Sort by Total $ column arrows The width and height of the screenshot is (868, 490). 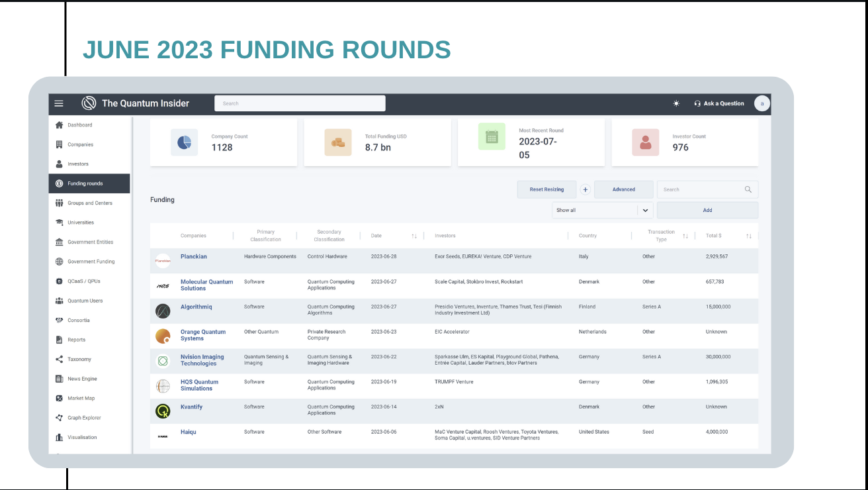click(x=749, y=236)
